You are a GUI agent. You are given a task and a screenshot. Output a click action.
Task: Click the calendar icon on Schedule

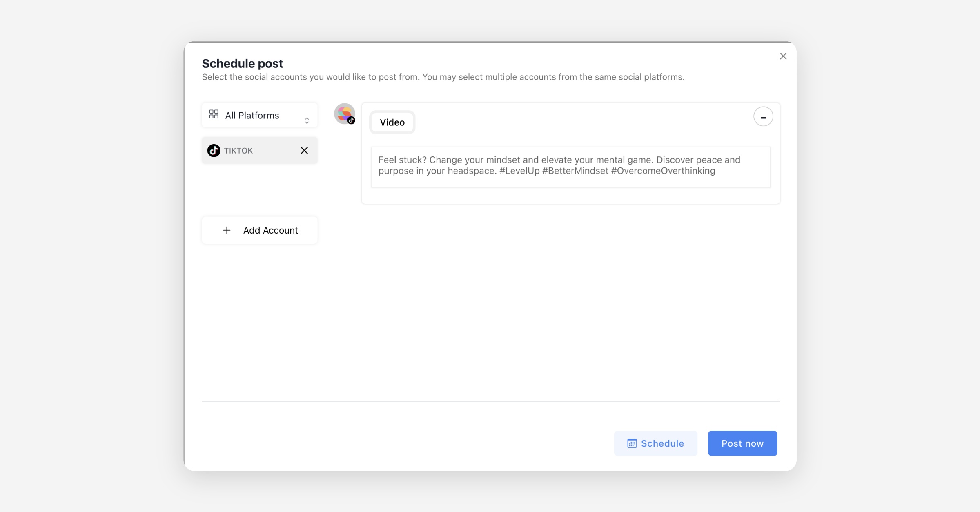pos(632,443)
